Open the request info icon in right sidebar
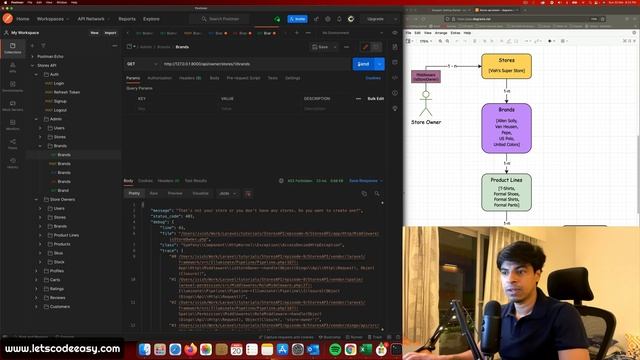640x360 pixels. (395, 93)
